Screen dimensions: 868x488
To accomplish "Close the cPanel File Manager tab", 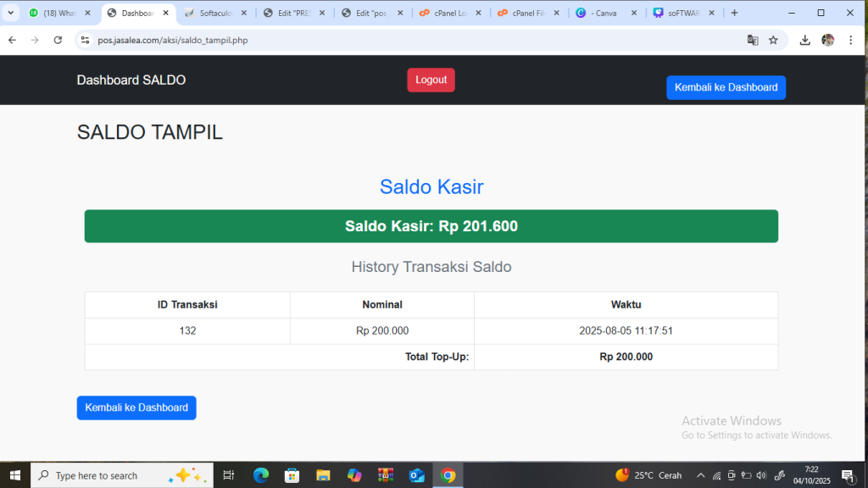I will [x=555, y=13].
